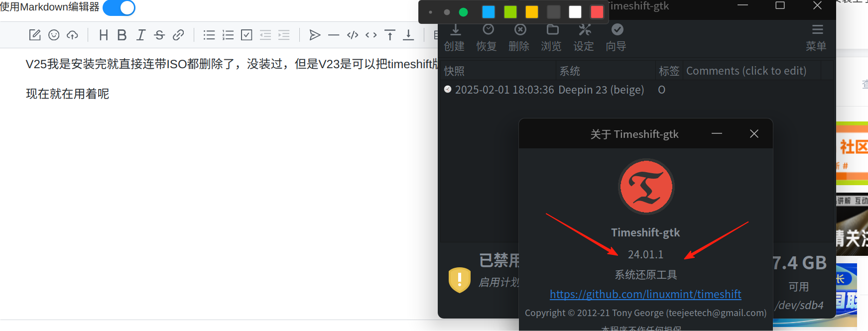This screenshot has height=331, width=868.
Task: Open the Timeshift 菜单 hamburger menu
Action: [816, 38]
